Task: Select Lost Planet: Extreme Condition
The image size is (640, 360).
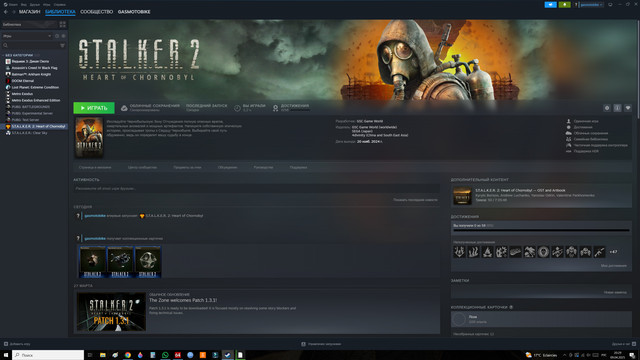Action: coord(34,87)
